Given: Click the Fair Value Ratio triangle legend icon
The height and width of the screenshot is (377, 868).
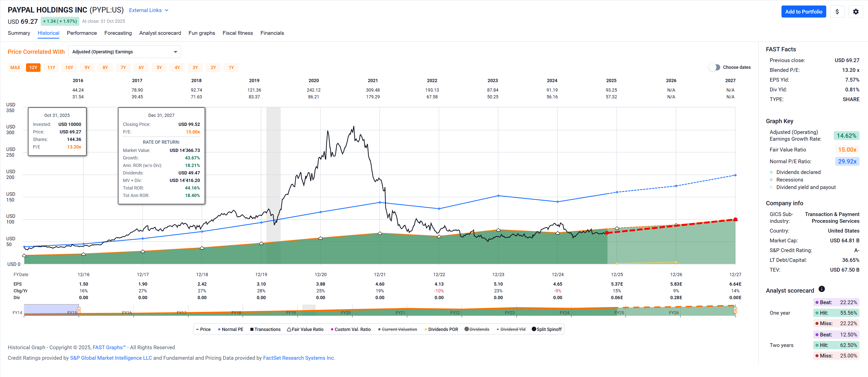Looking at the screenshot, I should click(x=289, y=329).
